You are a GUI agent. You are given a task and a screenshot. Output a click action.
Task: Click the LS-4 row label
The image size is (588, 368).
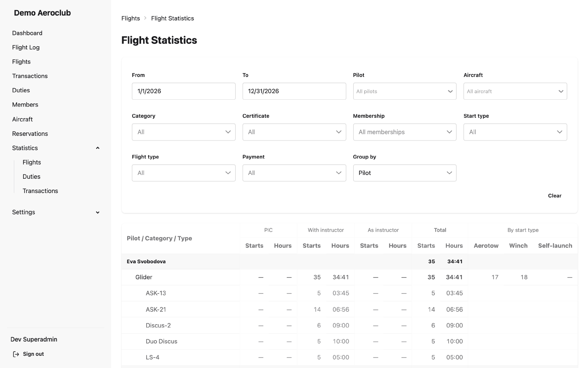click(152, 357)
